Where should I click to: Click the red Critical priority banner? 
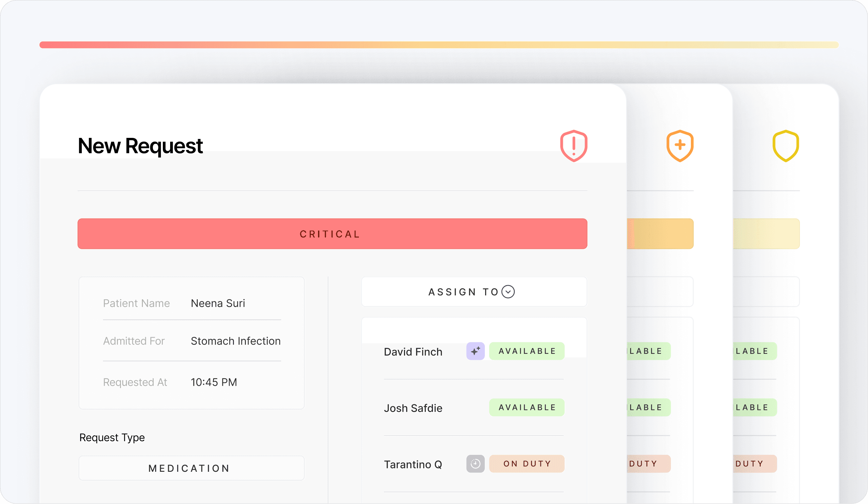(332, 234)
